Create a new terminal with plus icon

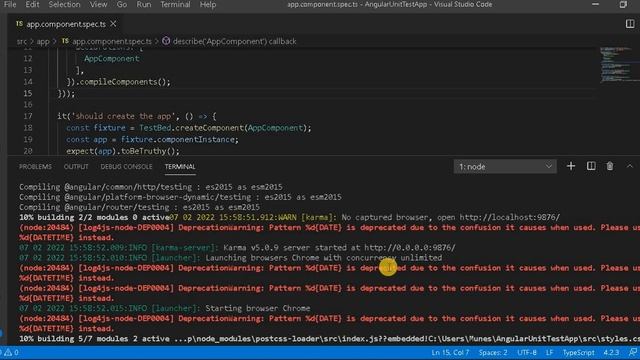coord(571,166)
